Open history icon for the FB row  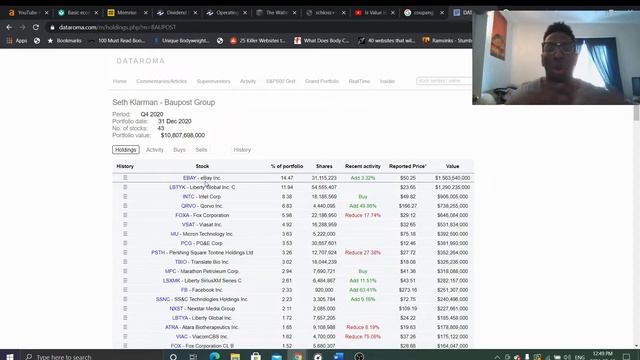[x=125, y=290]
